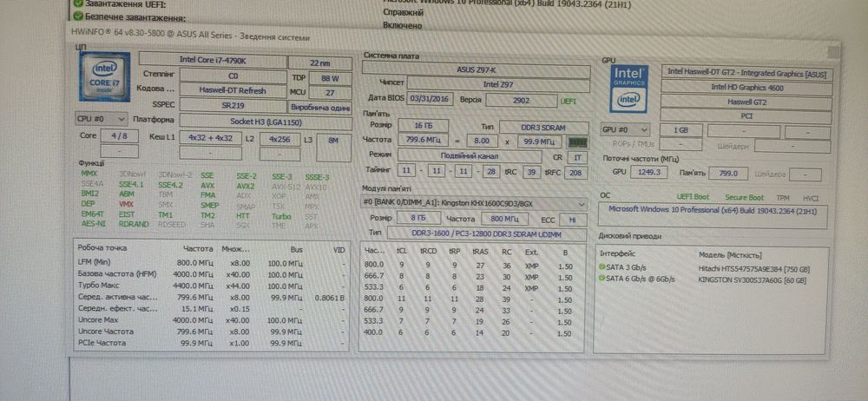Screen dimensions: 868x401
Task: Click the UEFI Boot status label
Action: (693, 197)
